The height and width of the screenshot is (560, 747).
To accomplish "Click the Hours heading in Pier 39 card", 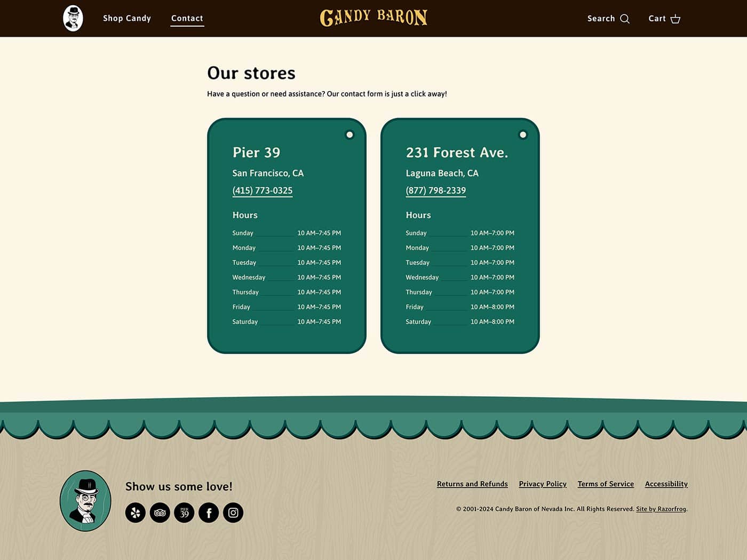I will pyautogui.click(x=245, y=215).
